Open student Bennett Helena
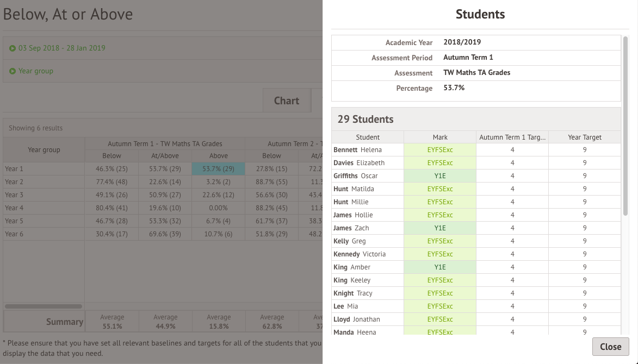 coord(357,150)
